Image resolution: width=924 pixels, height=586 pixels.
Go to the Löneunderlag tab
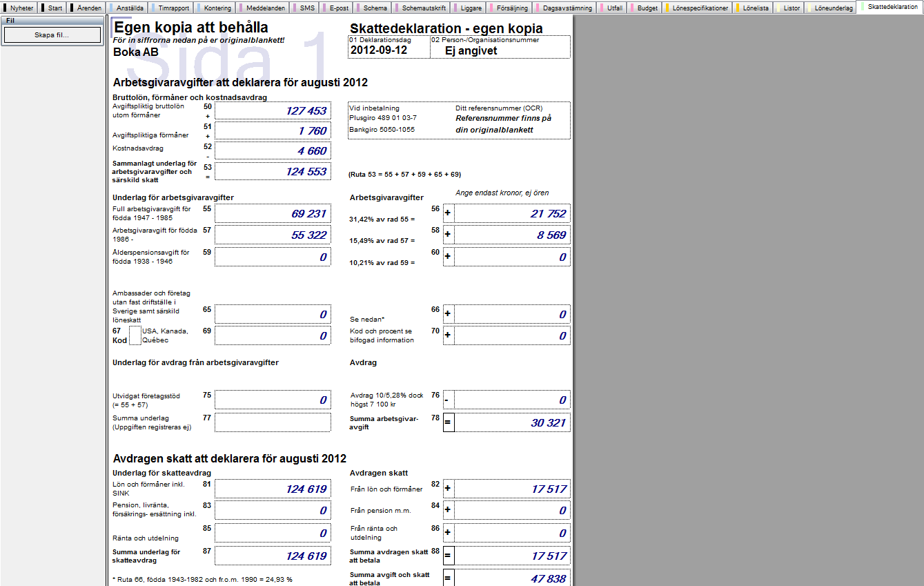tap(831, 8)
